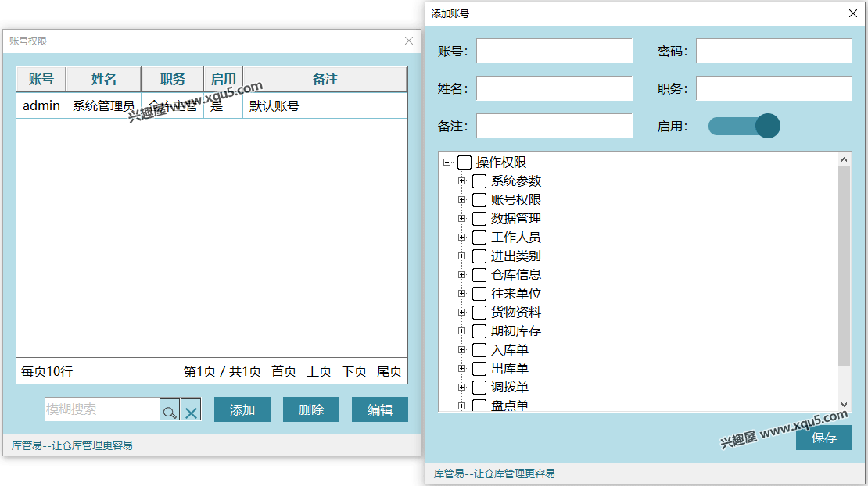Sort by the 职务 column header
Viewport: 868px width, 486px height.
coord(173,79)
